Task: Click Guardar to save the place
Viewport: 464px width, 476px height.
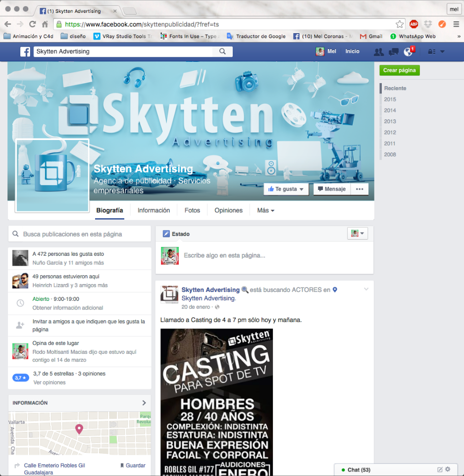Action: pyautogui.click(x=133, y=466)
